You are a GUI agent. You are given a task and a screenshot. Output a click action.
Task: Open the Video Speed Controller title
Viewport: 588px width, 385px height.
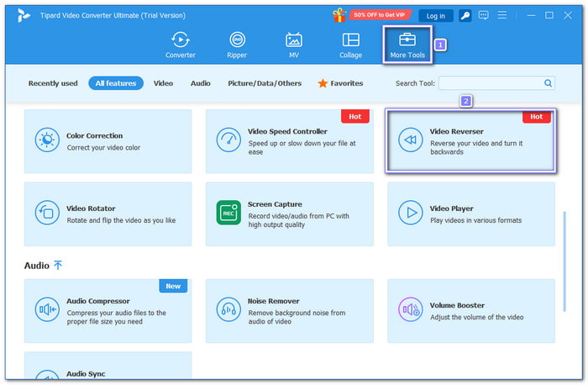(x=287, y=132)
